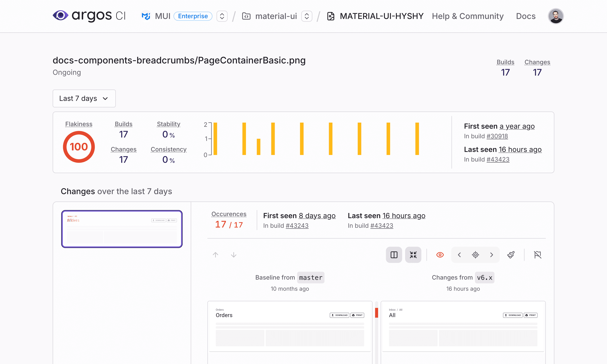The width and height of the screenshot is (607, 364).
Task: Select the Orders change thumbnail
Action: [122, 229]
